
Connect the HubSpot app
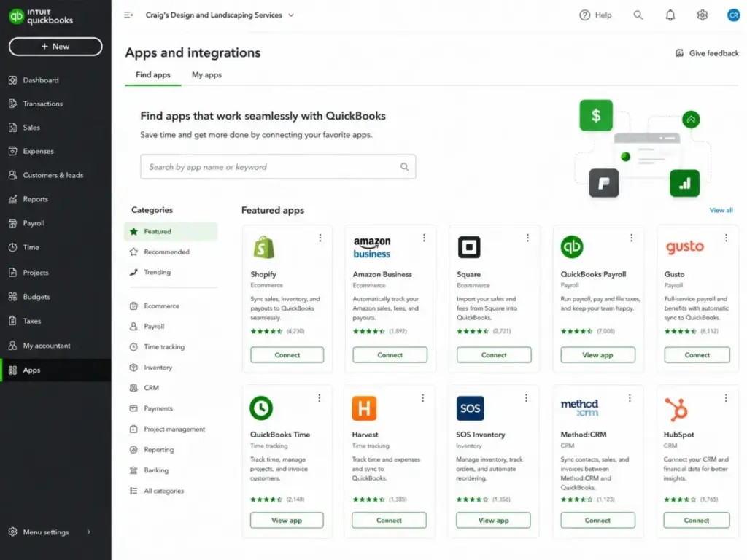pyautogui.click(x=697, y=520)
